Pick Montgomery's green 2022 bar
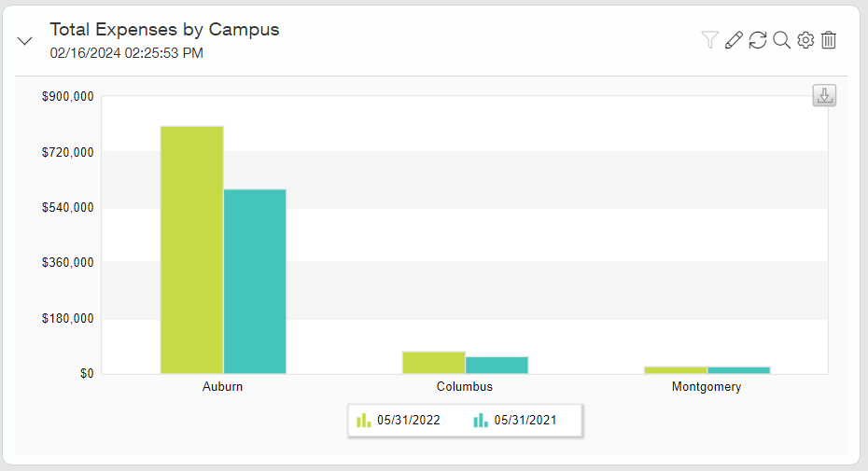 (675, 370)
